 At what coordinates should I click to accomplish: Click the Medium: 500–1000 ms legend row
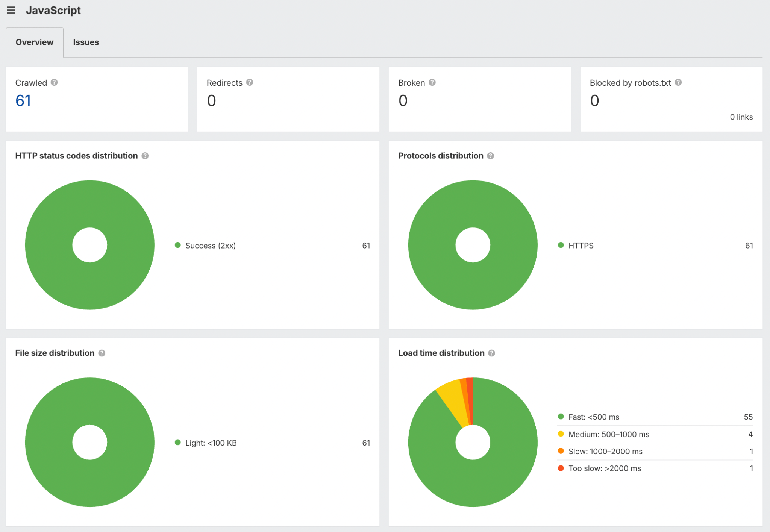pyautogui.click(x=655, y=434)
